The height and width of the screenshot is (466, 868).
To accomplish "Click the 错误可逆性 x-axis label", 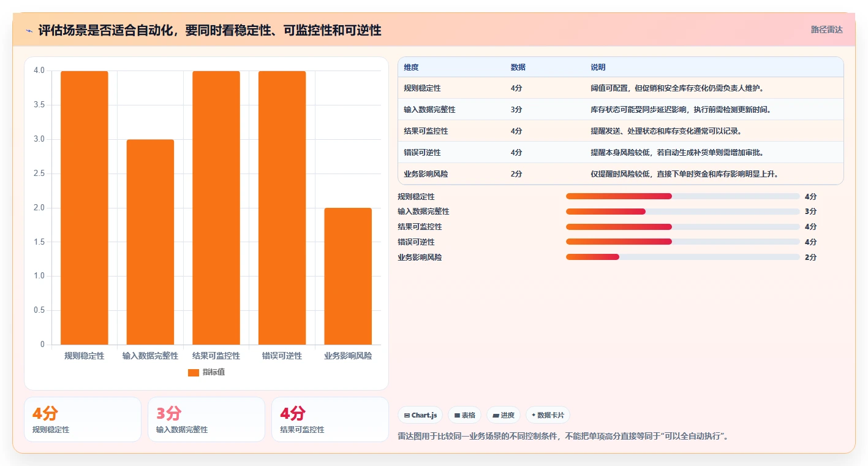I will point(282,356).
